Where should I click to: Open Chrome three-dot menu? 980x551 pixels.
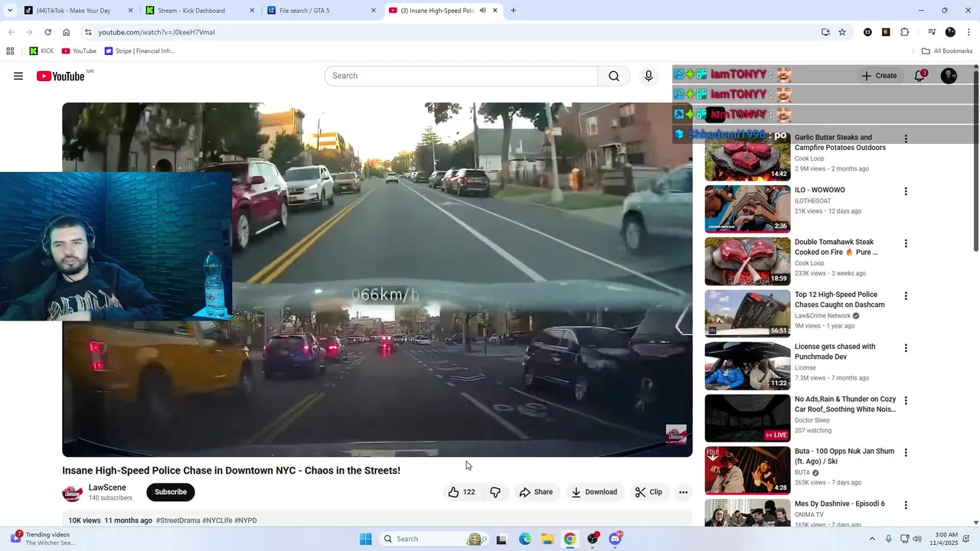click(969, 32)
